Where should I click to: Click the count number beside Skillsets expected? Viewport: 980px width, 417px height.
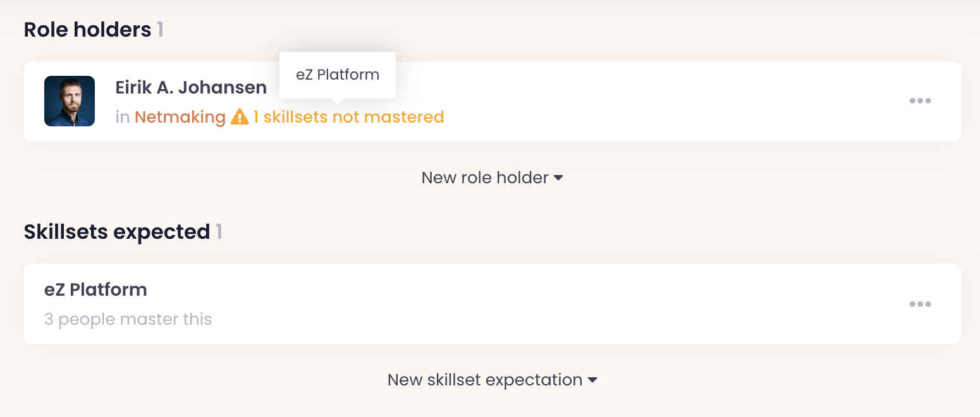[219, 232]
